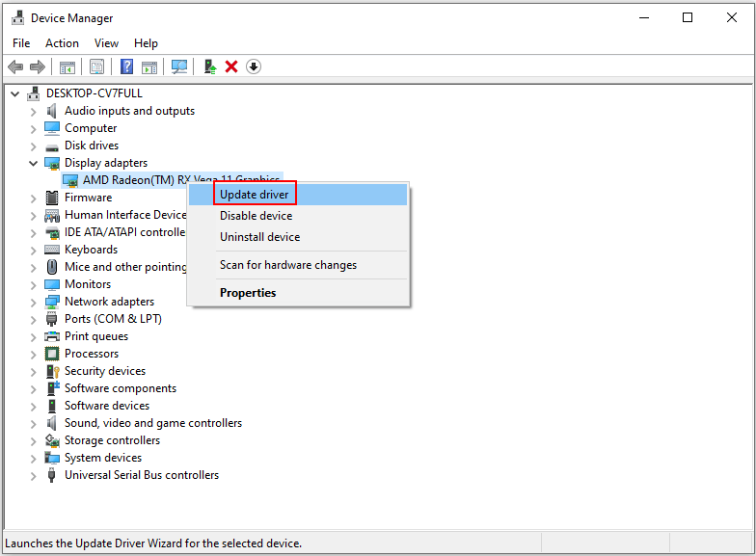Click the Processors chip icon
Viewport: 756px width, 556px height.
[x=52, y=354]
